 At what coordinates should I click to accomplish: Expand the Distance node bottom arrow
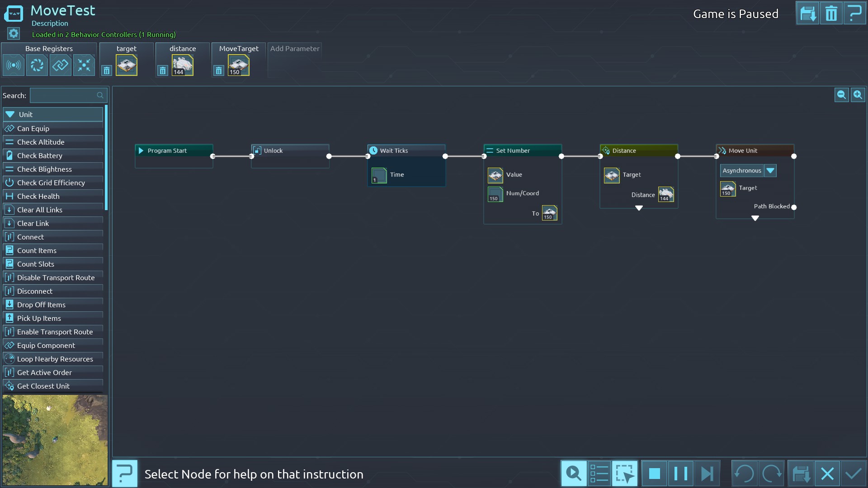click(x=639, y=208)
